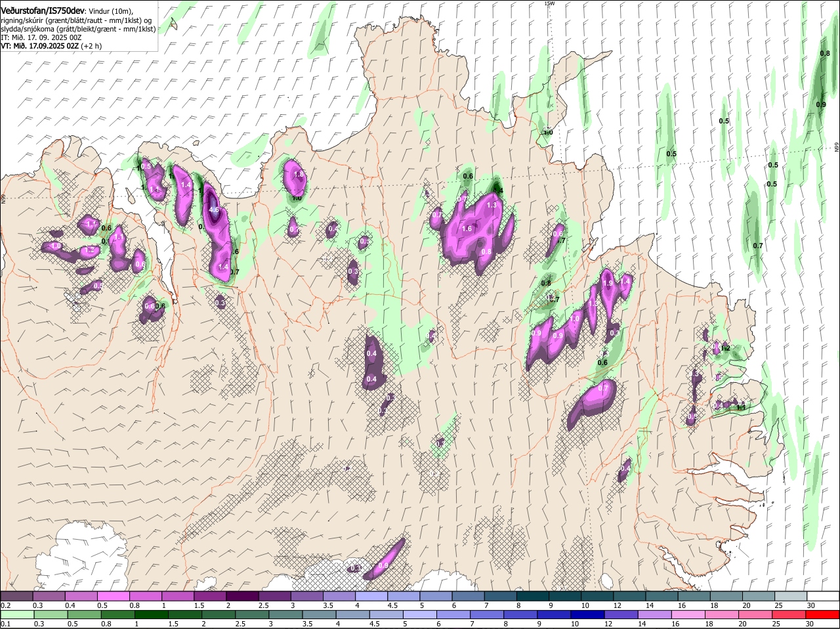
Task: Click the 1.1 value on the east coast
Action: coord(741,407)
